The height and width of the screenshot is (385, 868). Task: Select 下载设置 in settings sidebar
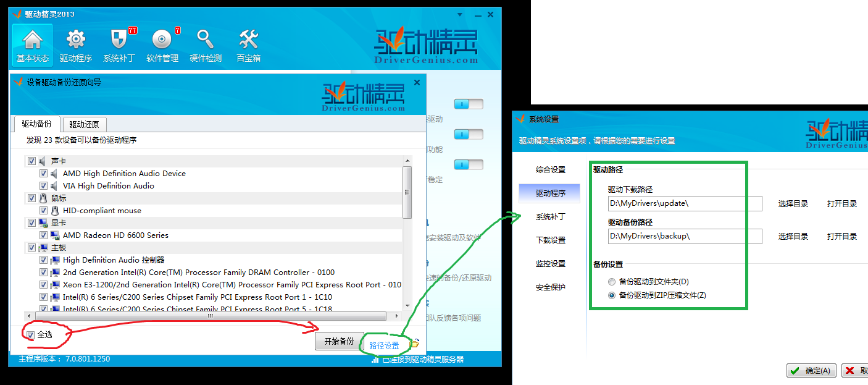pos(550,240)
